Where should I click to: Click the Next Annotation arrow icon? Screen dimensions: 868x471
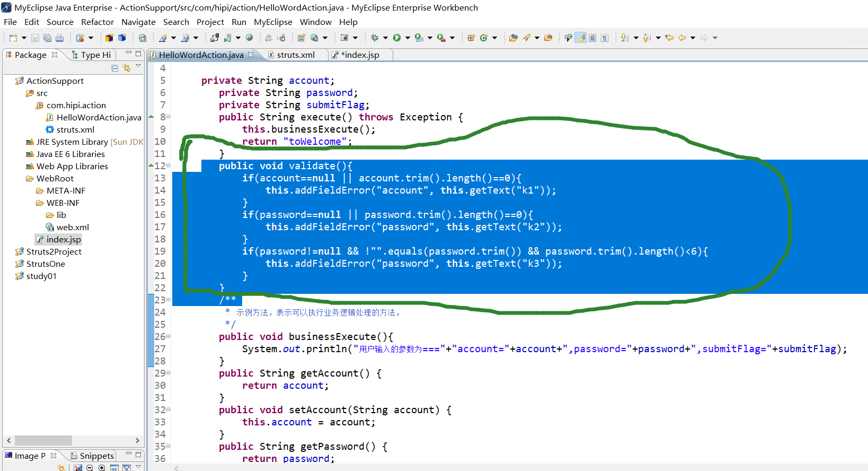(x=625, y=38)
